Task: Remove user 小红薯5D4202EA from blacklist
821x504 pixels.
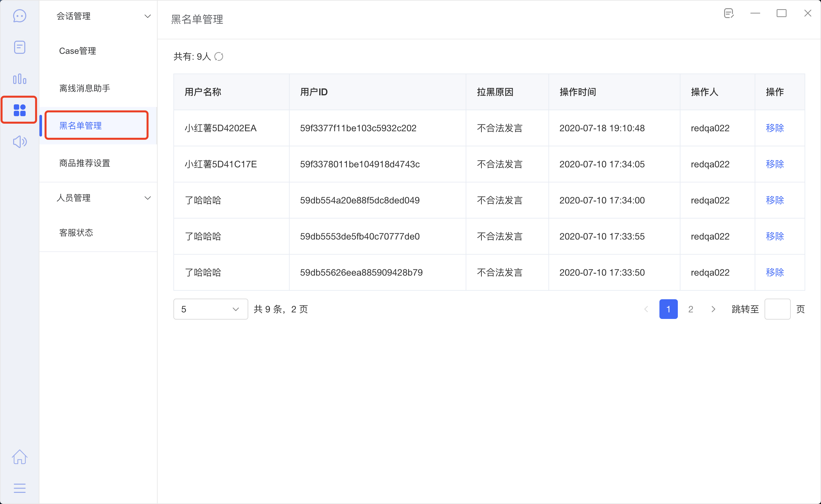Action: [x=775, y=128]
